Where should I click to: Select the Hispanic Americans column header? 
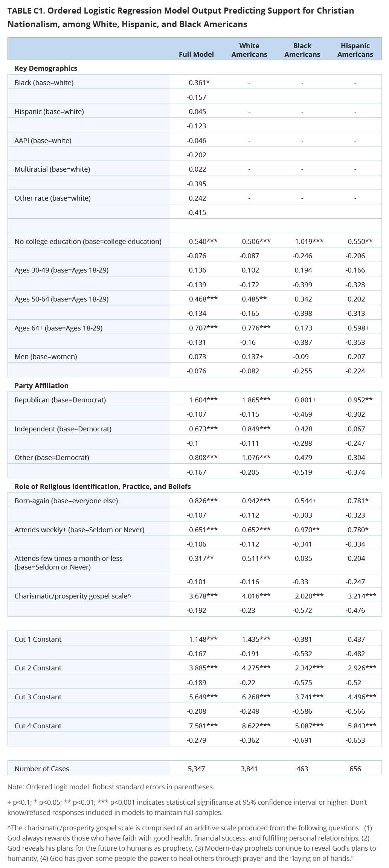coord(355,50)
